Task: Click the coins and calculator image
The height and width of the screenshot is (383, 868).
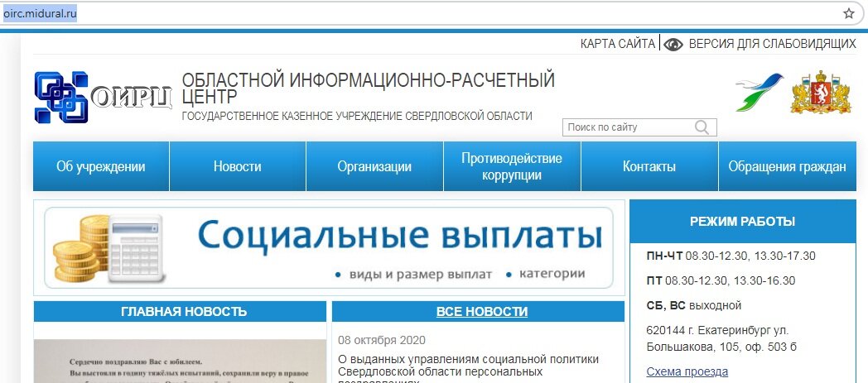Action: [x=109, y=248]
